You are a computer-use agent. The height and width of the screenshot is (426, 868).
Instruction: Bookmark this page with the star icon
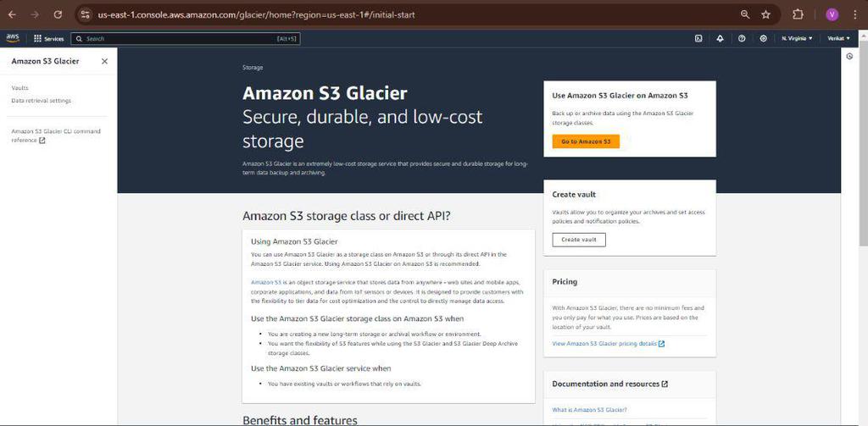tap(765, 14)
